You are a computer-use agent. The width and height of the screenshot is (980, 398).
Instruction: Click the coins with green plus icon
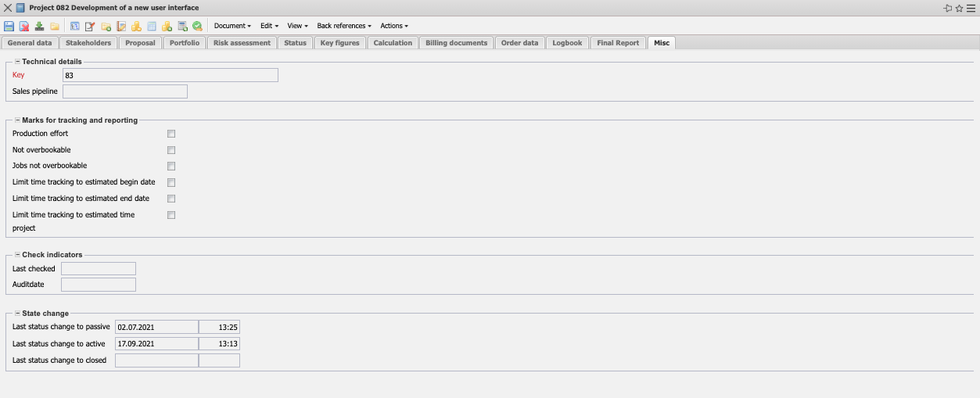167,26
